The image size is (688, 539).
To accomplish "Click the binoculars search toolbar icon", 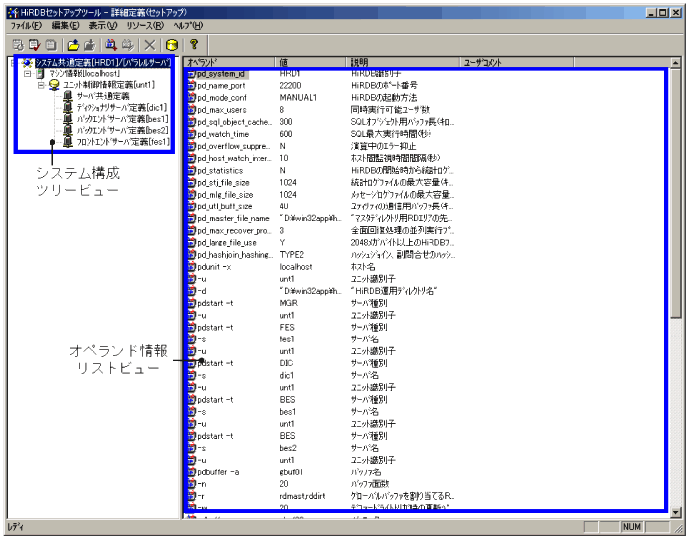I will click(111, 45).
